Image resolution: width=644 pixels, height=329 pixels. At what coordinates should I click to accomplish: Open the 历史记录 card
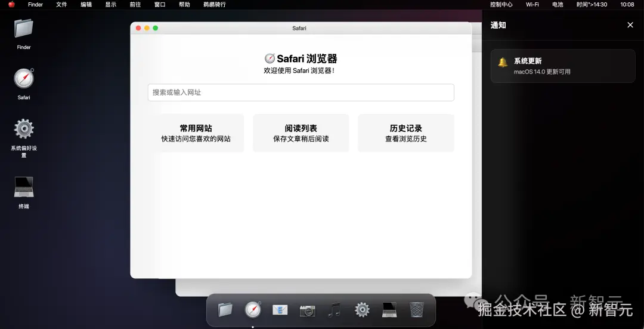click(406, 133)
